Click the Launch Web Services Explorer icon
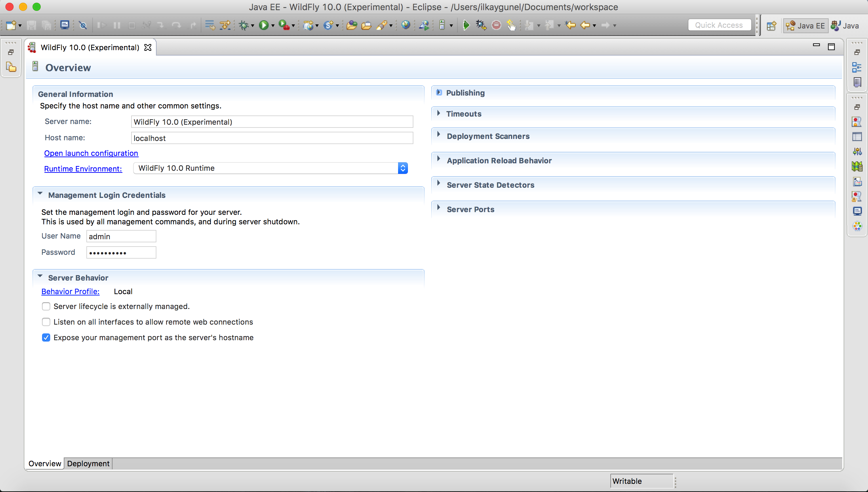868x492 pixels. [424, 25]
